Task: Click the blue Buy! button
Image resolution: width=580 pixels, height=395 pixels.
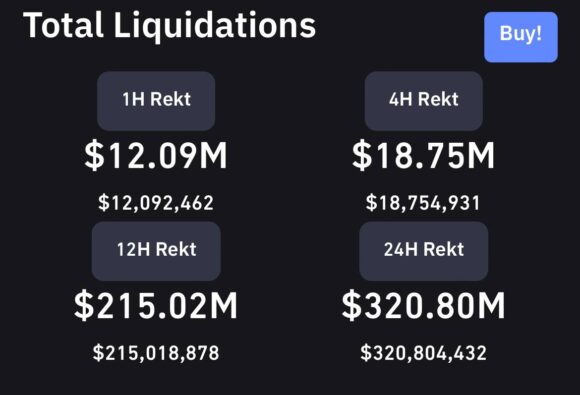Action: [x=521, y=37]
